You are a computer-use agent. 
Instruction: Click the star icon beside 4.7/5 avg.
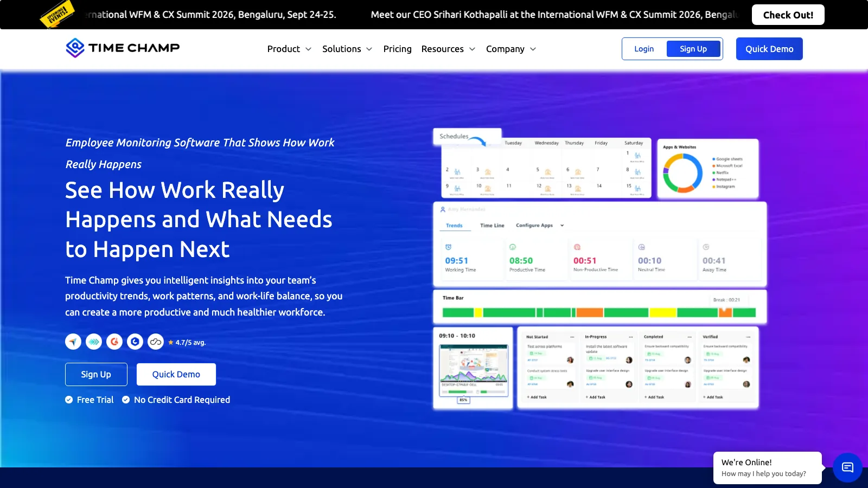(x=171, y=343)
